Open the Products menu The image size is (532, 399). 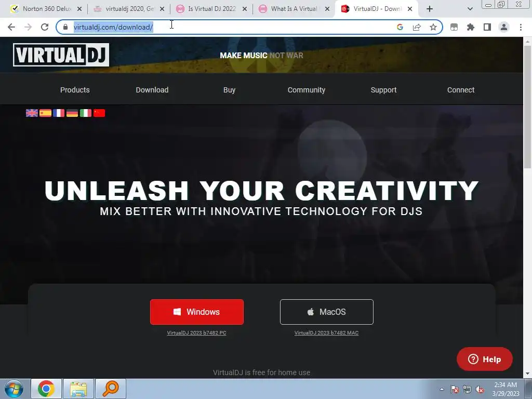75,90
